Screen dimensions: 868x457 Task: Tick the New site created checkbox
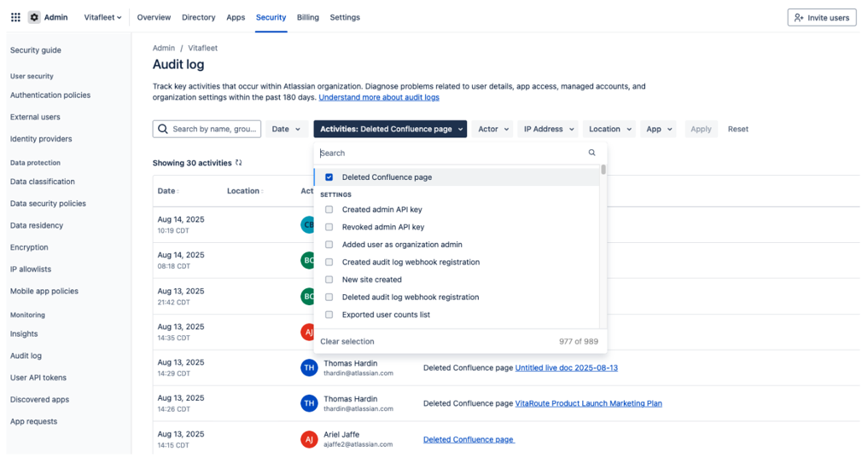click(x=329, y=280)
